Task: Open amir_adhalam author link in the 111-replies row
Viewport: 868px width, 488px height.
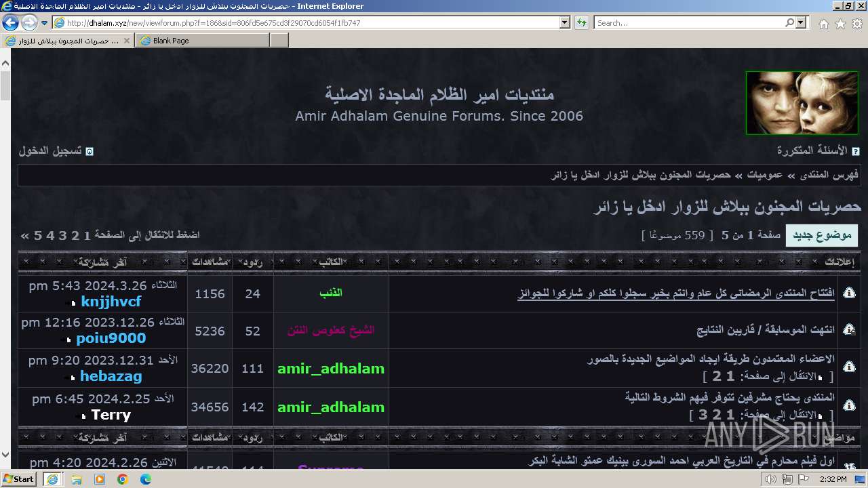Action: click(x=331, y=369)
